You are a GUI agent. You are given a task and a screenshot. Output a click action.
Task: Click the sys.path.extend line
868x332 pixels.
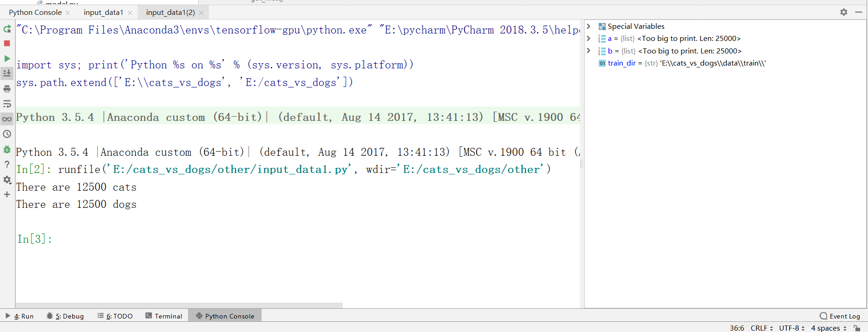[x=185, y=83]
